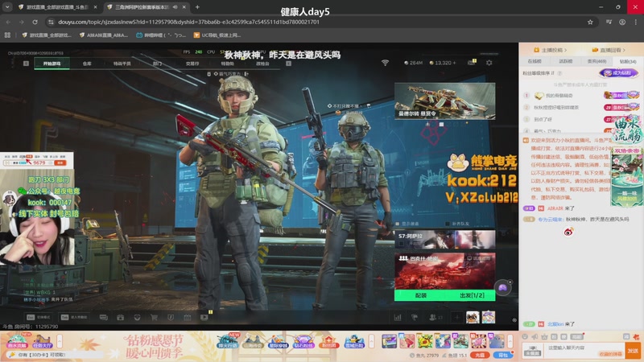This screenshot has width=644, height=362.
Task: Switch to the 在线榜 tab
Action: [535, 61]
